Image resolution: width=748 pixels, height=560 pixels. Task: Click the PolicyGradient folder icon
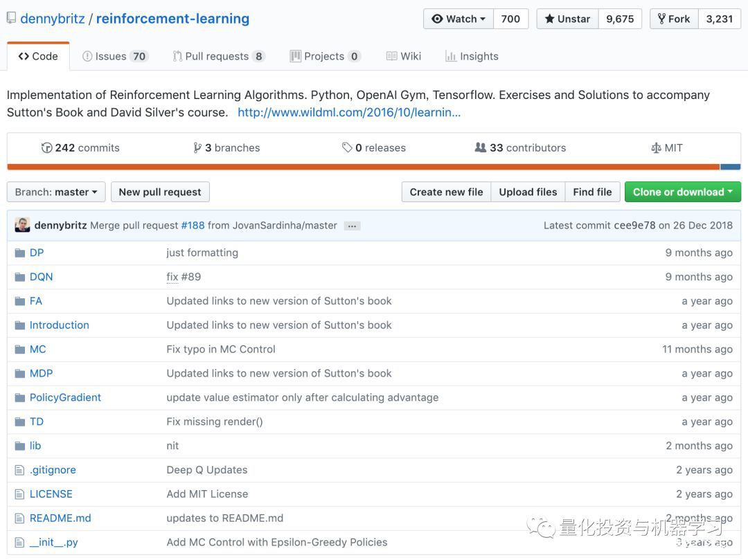(19, 397)
